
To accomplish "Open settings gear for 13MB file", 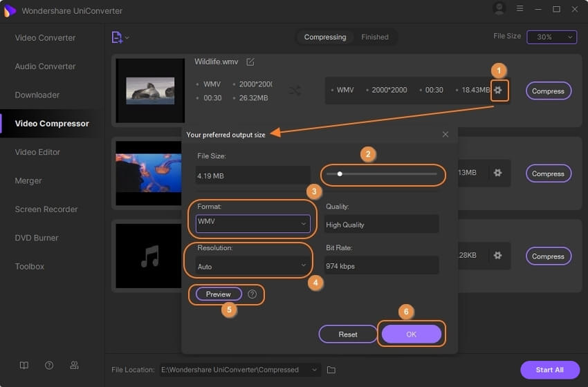I will (497, 173).
